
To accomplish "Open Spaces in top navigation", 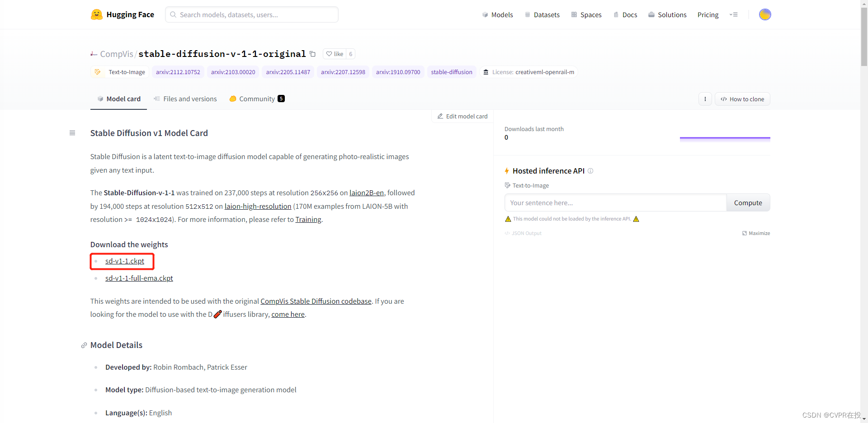I will pyautogui.click(x=586, y=14).
